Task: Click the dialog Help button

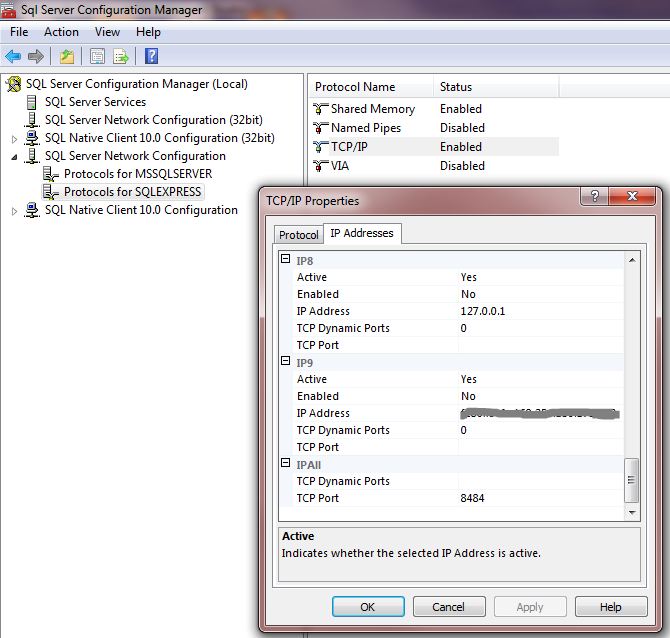Action: pyautogui.click(x=611, y=607)
